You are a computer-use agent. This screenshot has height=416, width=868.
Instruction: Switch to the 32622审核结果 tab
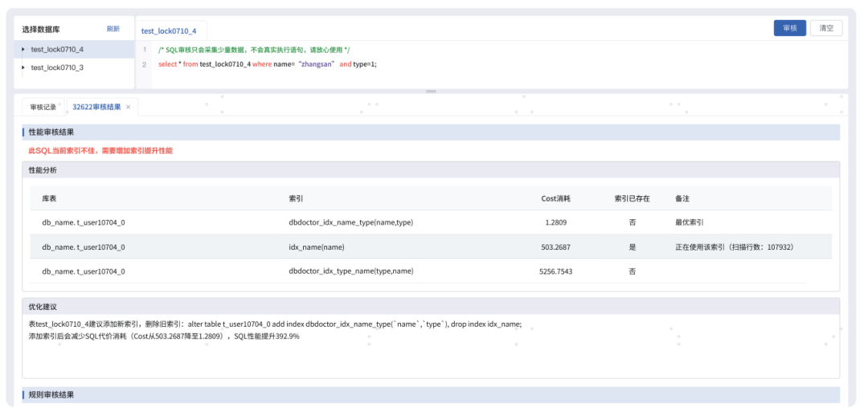(96, 108)
